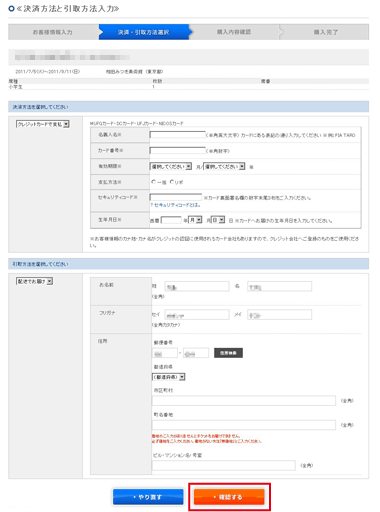
Task: Click the 町名番地 street address field
Action: coord(244,425)
